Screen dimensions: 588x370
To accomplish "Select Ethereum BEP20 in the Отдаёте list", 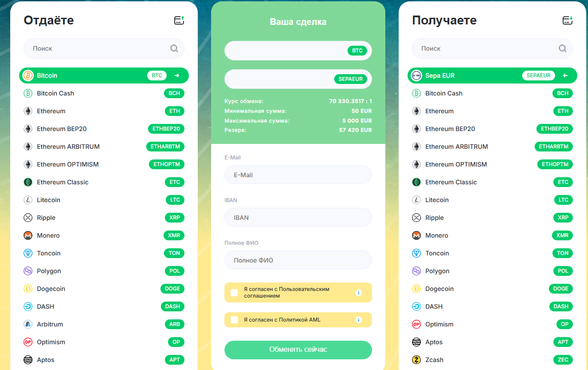I will [104, 129].
